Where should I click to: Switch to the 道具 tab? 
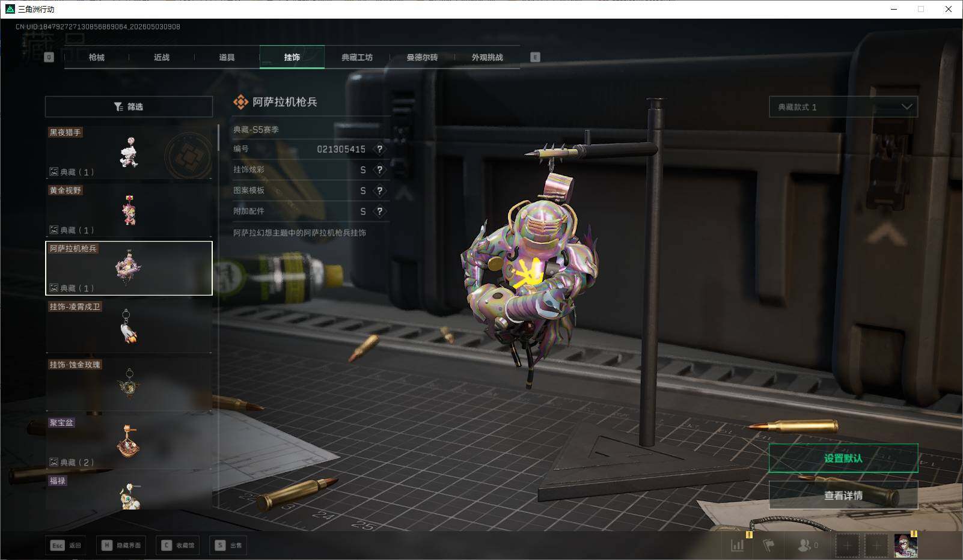227,57
